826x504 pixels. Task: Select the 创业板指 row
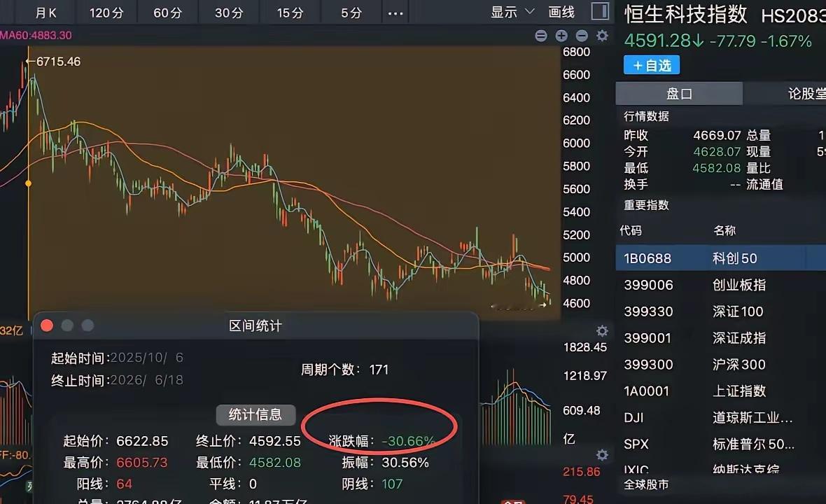720,285
